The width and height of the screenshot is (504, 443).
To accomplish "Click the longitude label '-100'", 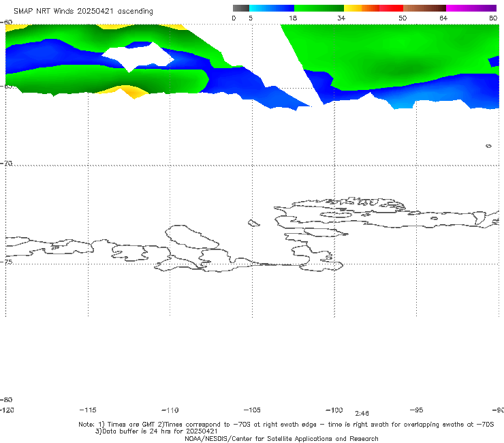I will (334, 410).
